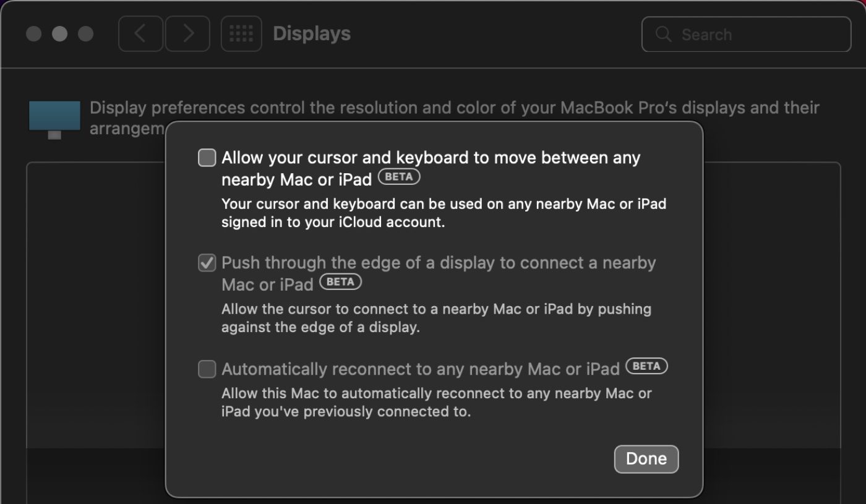The height and width of the screenshot is (504, 866).
Task: Go forward with the right chevron button
Action: click(x=187, y=33)
